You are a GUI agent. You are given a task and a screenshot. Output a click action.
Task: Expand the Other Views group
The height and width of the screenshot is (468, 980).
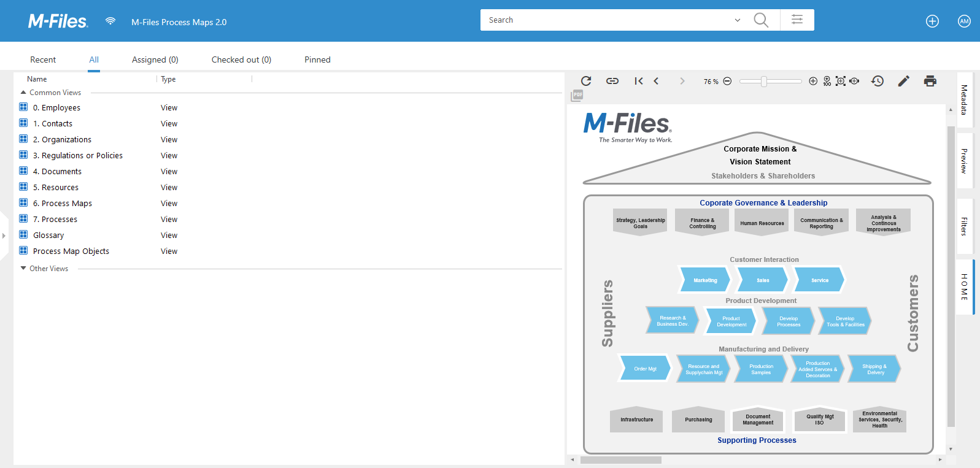coord(23,269)
